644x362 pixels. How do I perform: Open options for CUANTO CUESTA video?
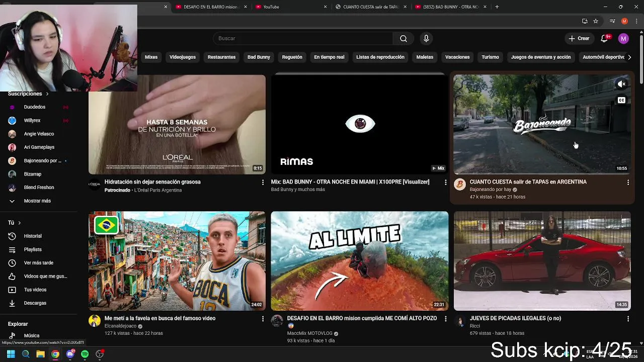point(628,182)
